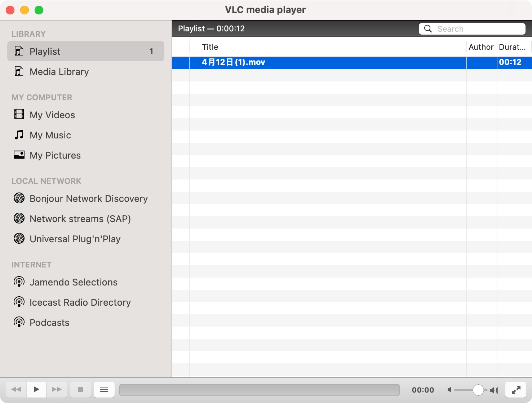
Task: Click the playback progress bar
Action: (x=259, y=390)
